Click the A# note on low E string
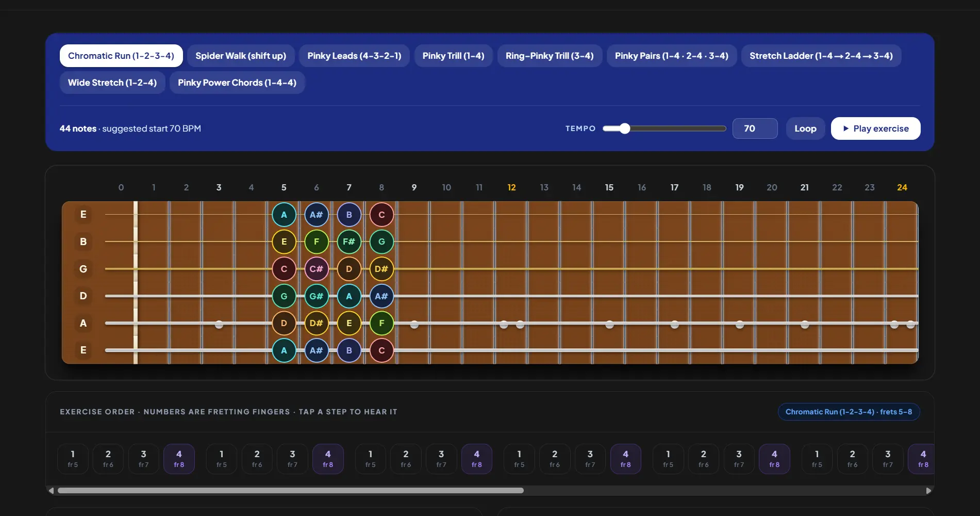The width and height of the screenshot is (980, 516). 317,350
